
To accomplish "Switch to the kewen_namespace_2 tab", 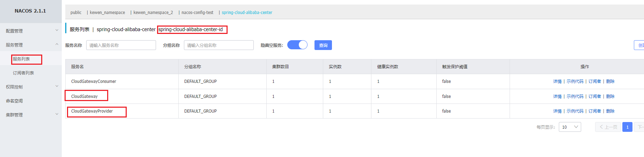I will 153,13.
